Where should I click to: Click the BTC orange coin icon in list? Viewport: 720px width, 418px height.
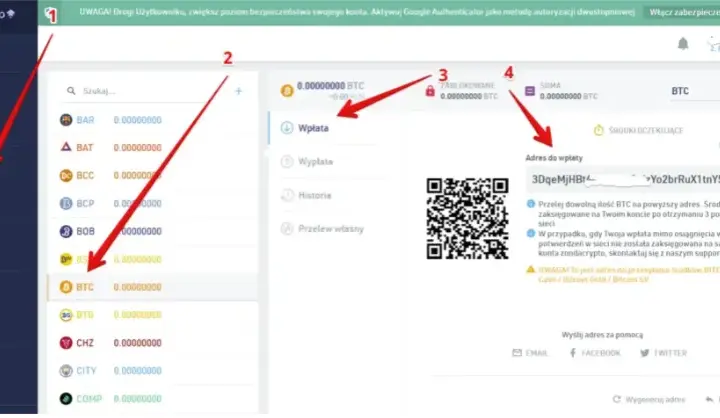click(x=66, y=287)
